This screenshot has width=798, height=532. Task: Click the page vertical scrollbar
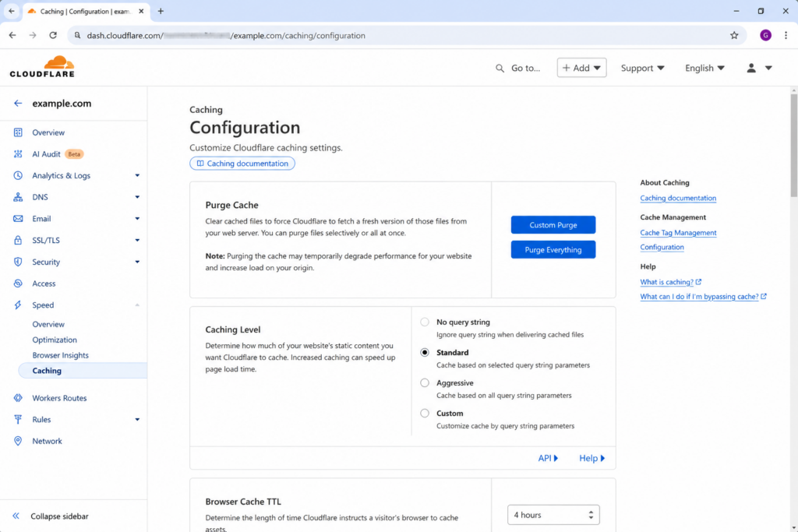coord(793,145)
